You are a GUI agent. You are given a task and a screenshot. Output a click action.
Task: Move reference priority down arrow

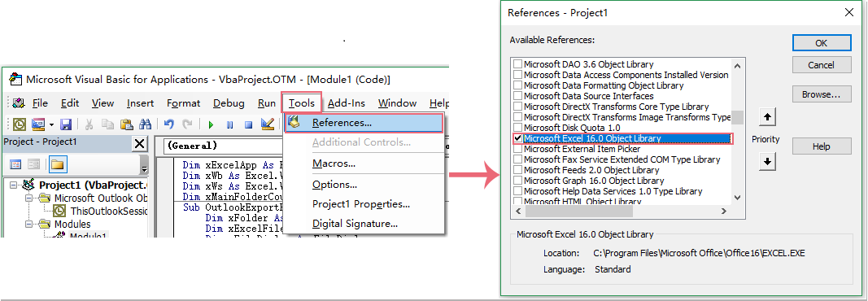click(x=767, y=162)
